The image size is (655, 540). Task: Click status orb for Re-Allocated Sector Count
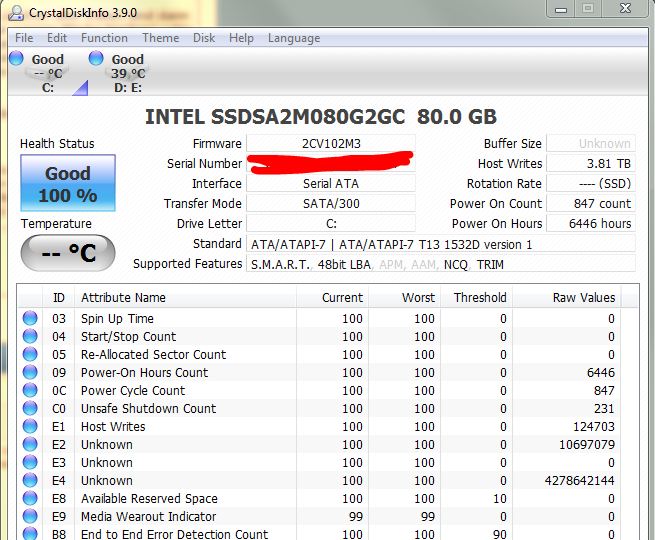[30, 354]
